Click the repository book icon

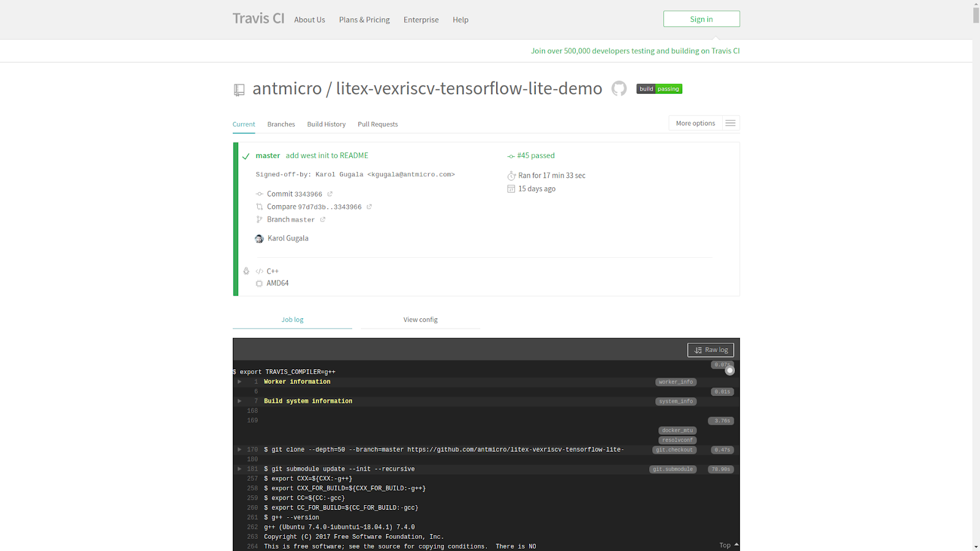tap(239, 90)
